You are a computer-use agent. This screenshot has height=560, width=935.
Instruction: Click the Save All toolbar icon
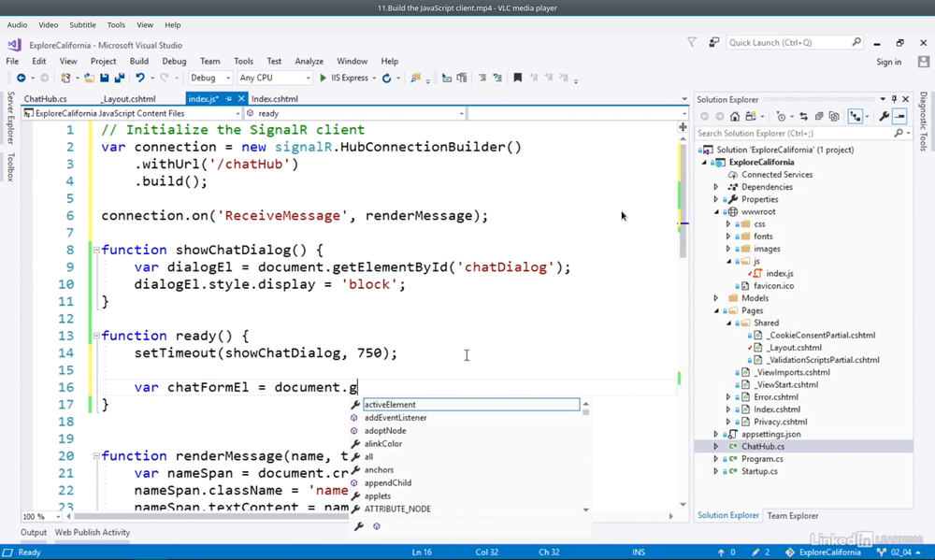(118, 79)
